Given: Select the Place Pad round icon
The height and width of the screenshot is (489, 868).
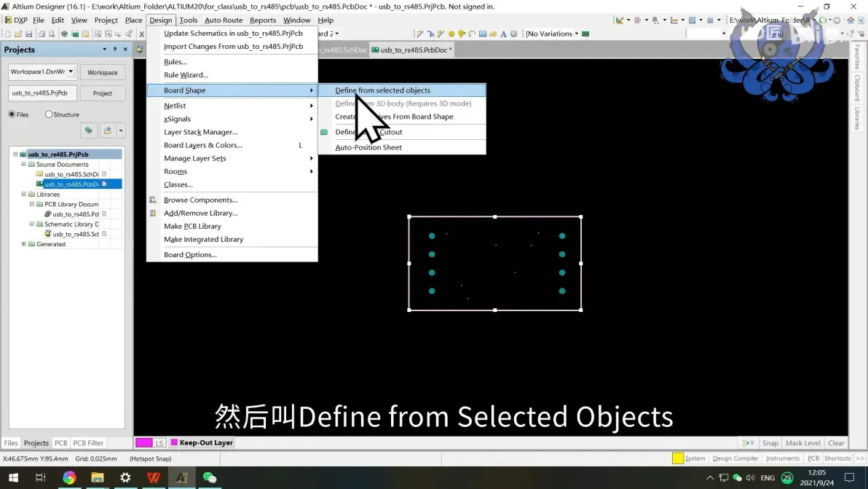Looking at the screenshot, I should tap(451, 34).
